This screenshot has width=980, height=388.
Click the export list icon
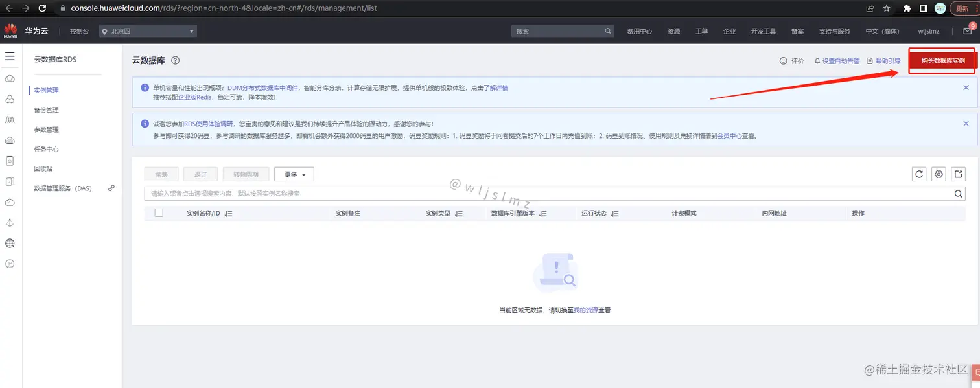tap(958, 174)
